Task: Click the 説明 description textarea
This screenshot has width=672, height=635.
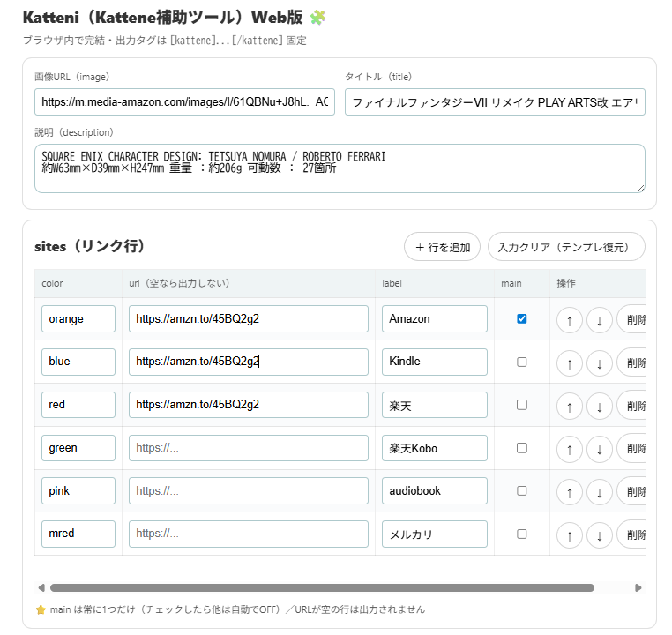Action: [340, 168]
